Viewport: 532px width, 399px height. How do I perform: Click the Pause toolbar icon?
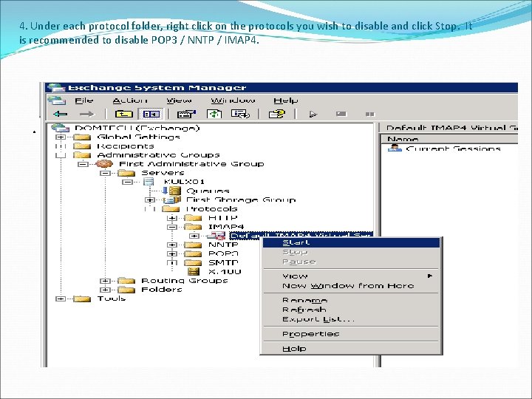coord(370,115)
